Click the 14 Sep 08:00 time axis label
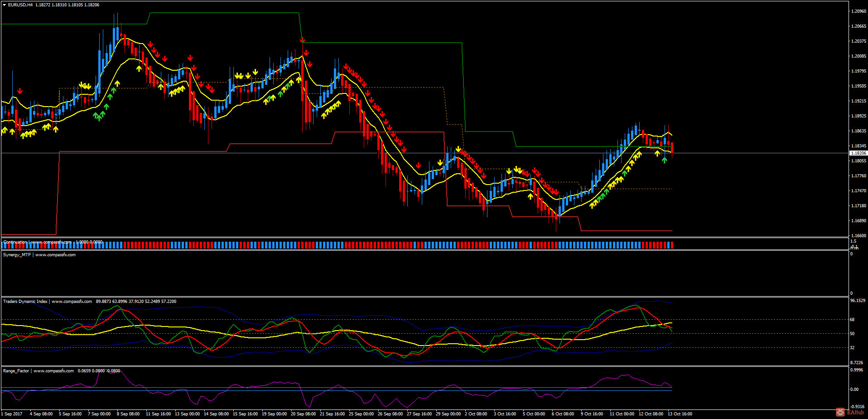Screen dimensions: 868x419 coord(216,414)
